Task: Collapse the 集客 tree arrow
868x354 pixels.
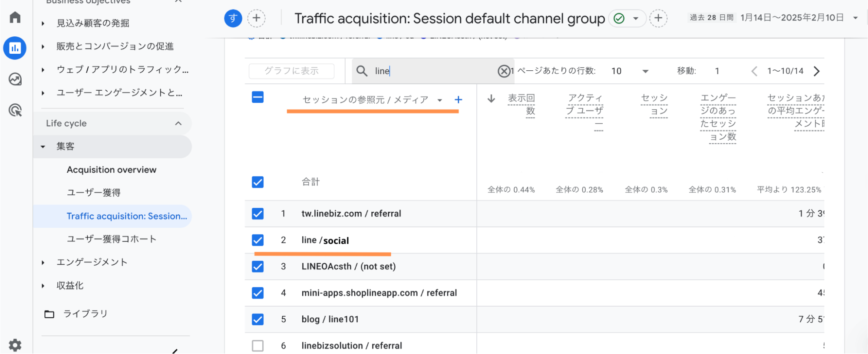Action: [43, 147]
